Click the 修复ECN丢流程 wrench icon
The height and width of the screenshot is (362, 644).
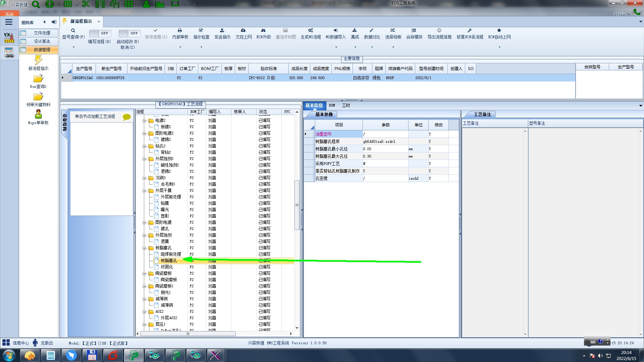(470, 31)
